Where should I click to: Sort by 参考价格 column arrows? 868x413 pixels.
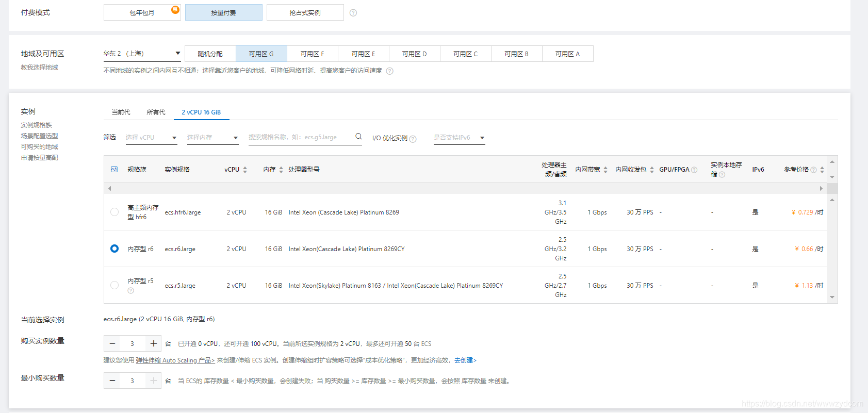[x=822, y=170]
